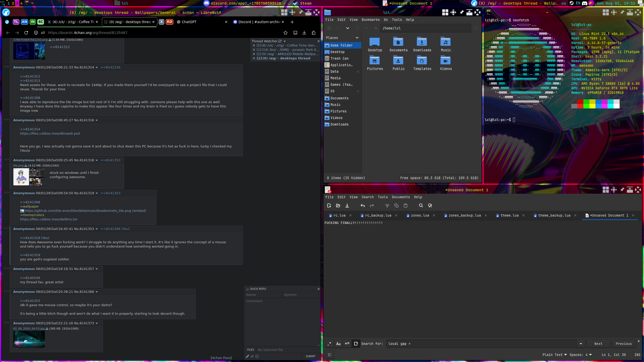Submit the Quick Reply form
This screenshot has height=362, width=644.
(310, 356)
